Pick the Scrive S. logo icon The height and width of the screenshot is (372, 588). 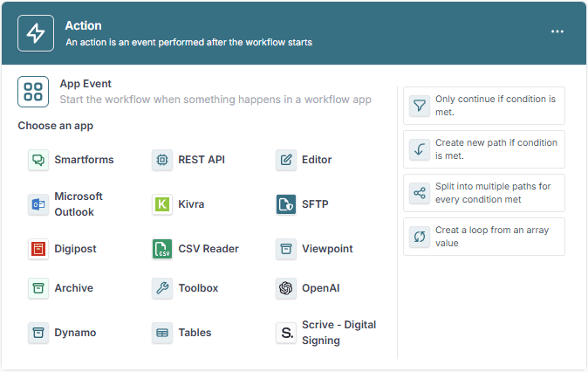pos(286,333)
